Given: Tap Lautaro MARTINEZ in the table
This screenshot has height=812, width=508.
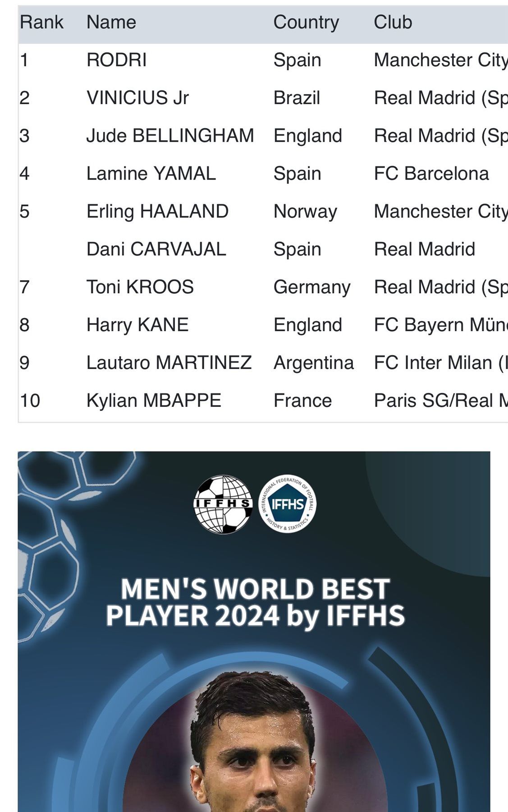Looking at the screenshot, I should pos(169,363).
